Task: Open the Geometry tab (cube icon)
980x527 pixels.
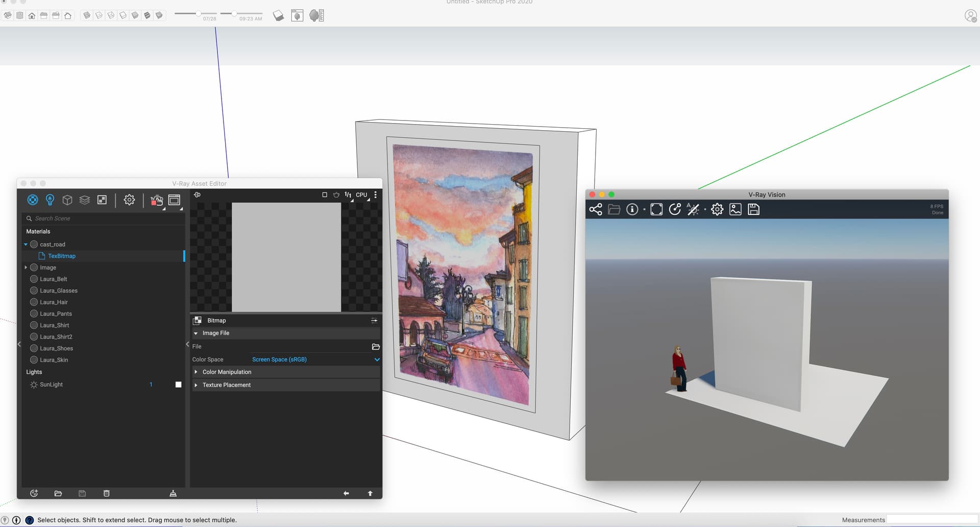Action: pos(67,200)
